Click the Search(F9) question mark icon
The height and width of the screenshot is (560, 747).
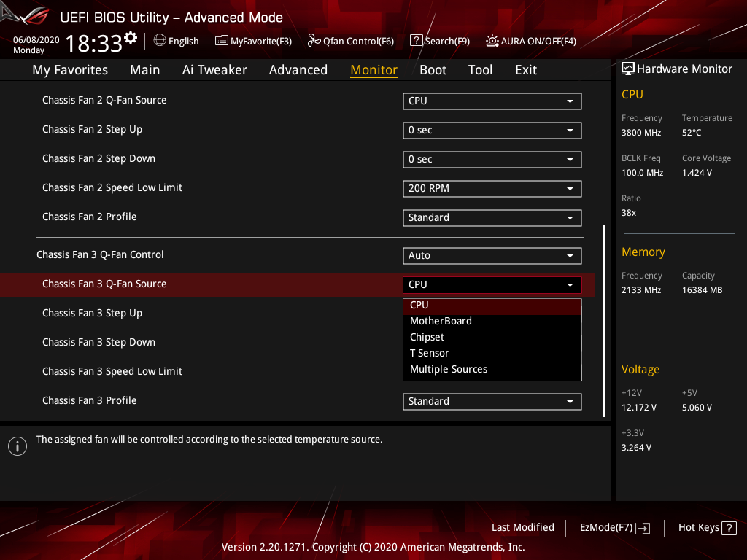click(x=417, y=41)
